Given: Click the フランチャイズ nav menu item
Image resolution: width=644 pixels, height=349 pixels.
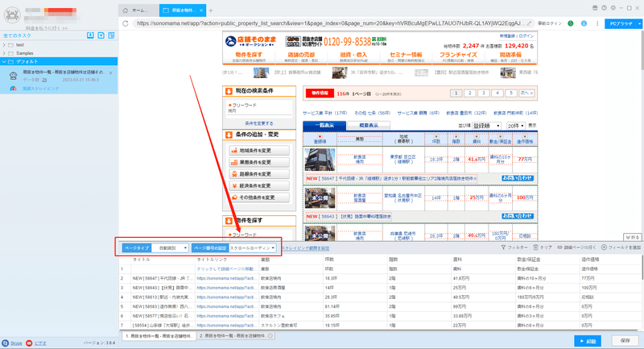Looking at the screenshot, I should pyautogui.click(x=458, y=56).
